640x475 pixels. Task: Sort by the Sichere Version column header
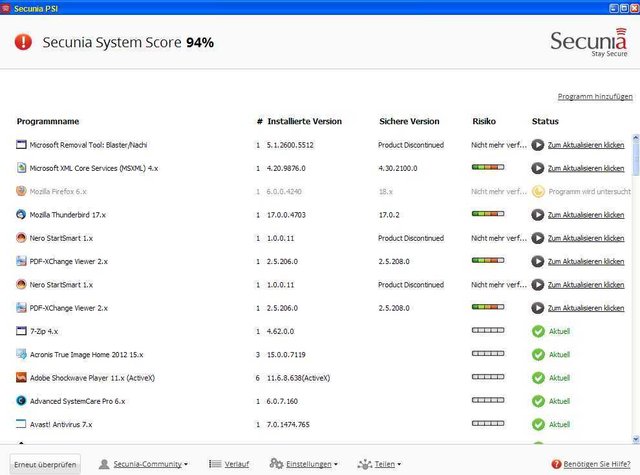(409, 121)
